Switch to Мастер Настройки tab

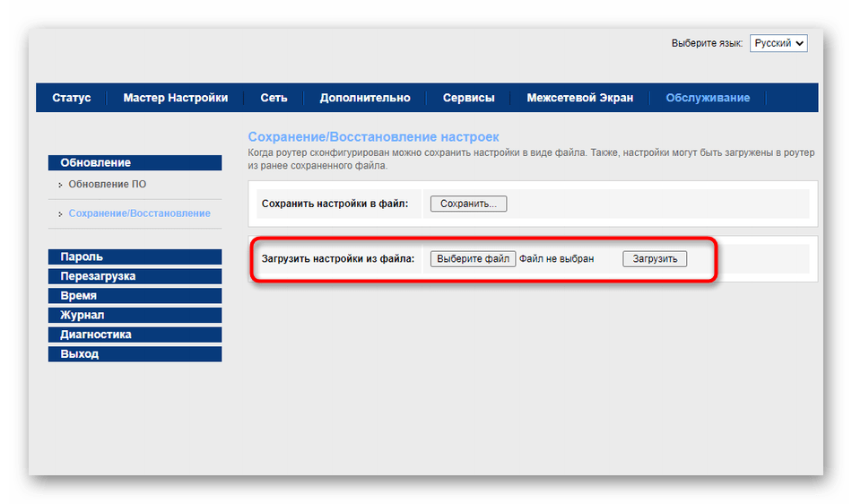[x=176, y=98]
